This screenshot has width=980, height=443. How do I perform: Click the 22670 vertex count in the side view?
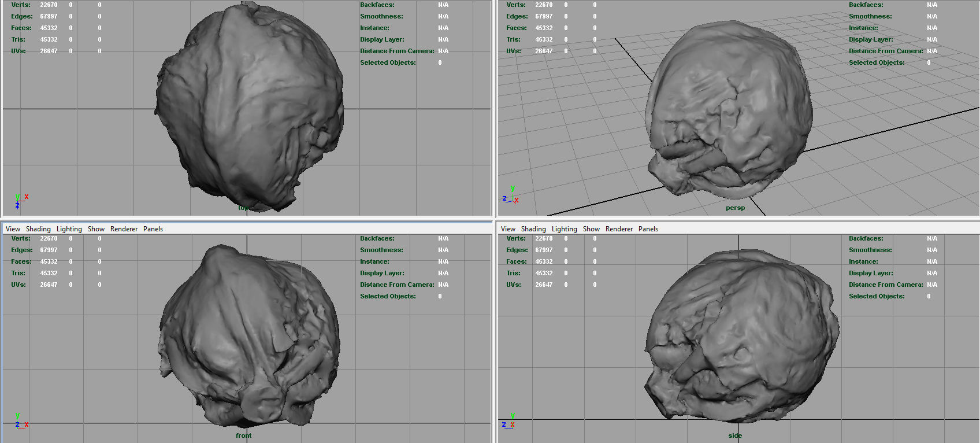point(544,238)
